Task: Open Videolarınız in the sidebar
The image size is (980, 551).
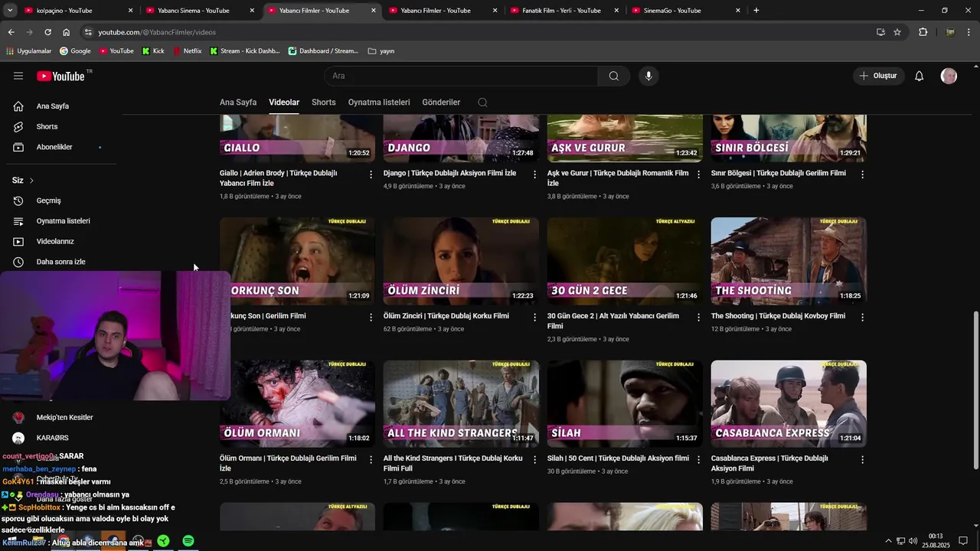Action: tap(61, 241)
